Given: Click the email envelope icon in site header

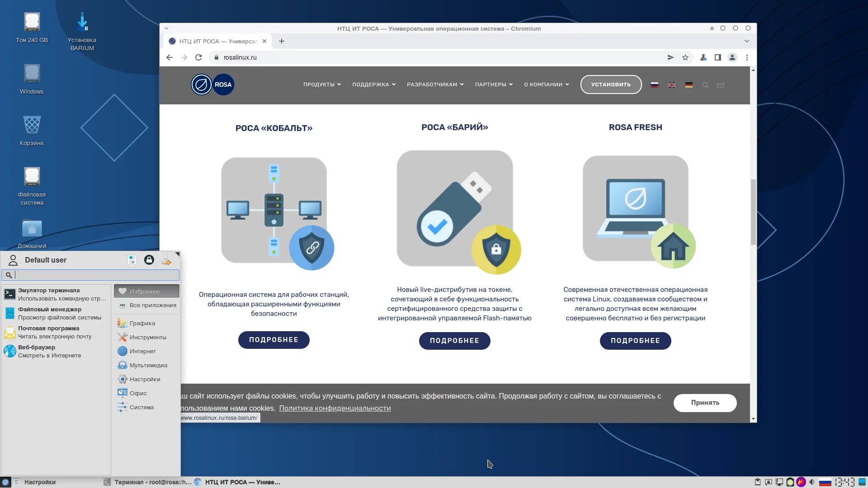Looking at the screenshot, I should (721, 85).
